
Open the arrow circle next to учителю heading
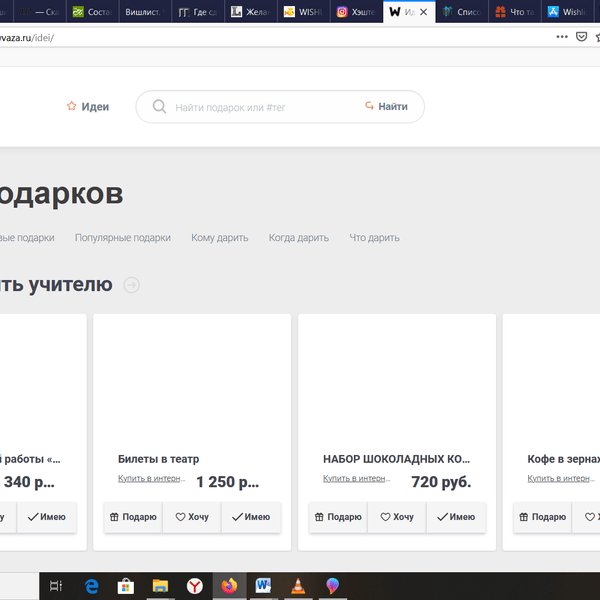132,285
